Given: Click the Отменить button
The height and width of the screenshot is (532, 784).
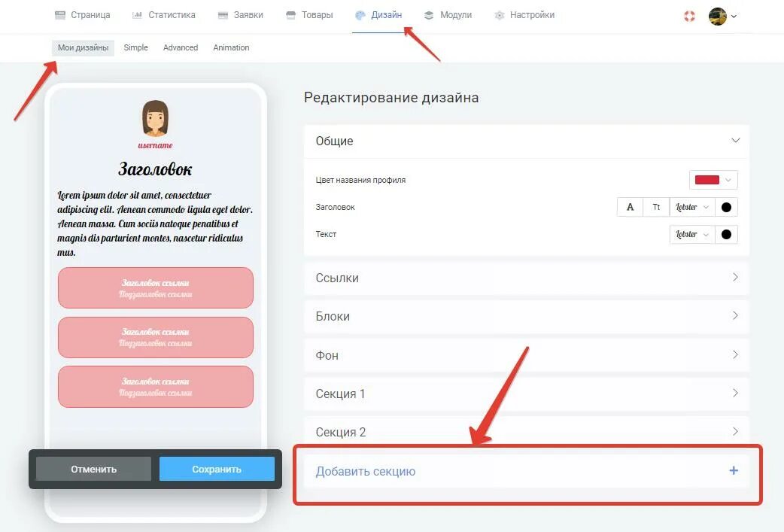Looking at the screenshot, I should point(93,469).
